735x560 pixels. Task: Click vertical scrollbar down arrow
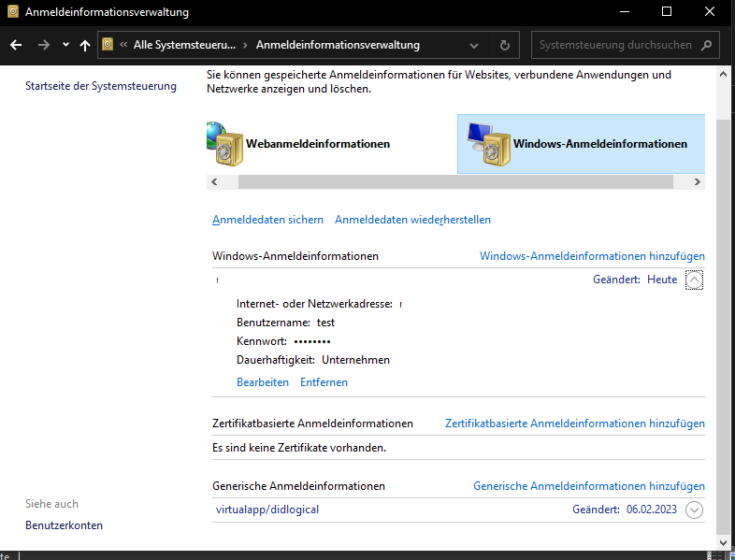tap(723, 542)
